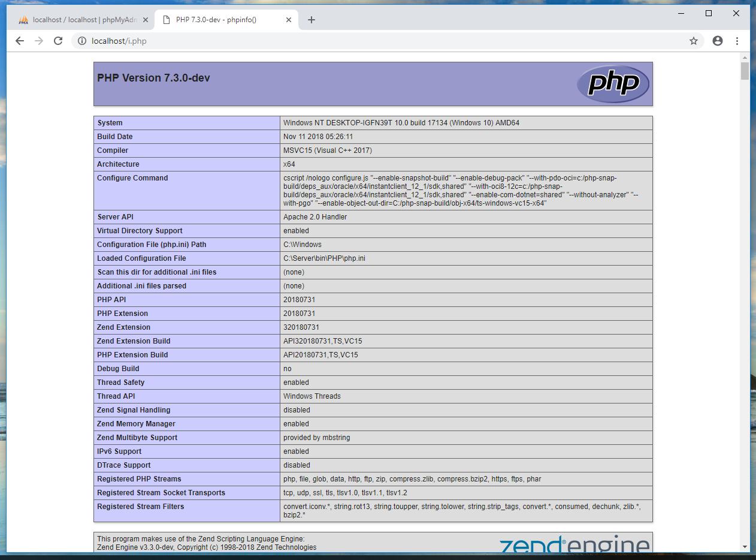Reload the phpinfo page

[x=58, y=41]
